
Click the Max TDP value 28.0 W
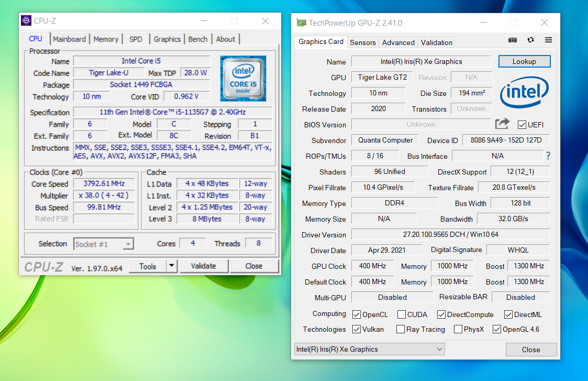coord(195,73)
